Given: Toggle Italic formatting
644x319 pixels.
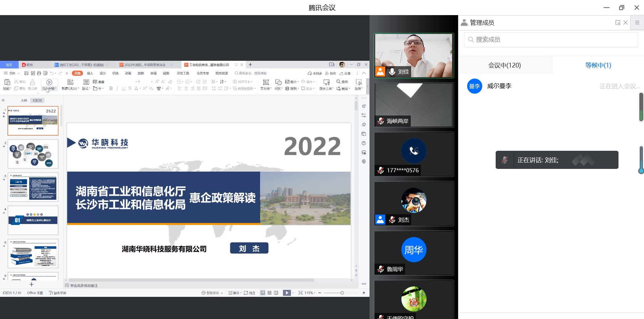Looking at the screenshot, I should point(117,88).
